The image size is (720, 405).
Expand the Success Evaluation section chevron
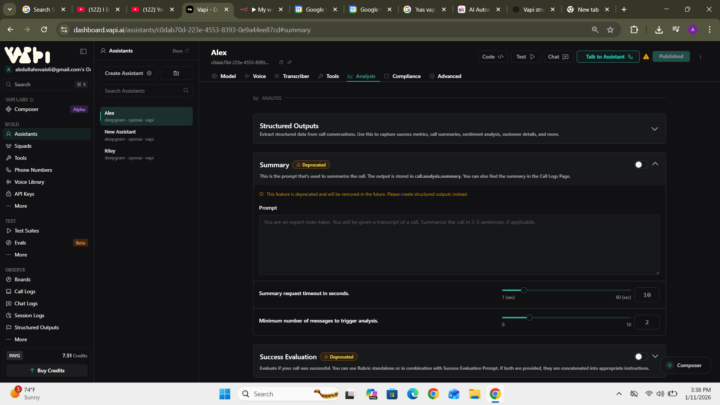coord(655,356)
